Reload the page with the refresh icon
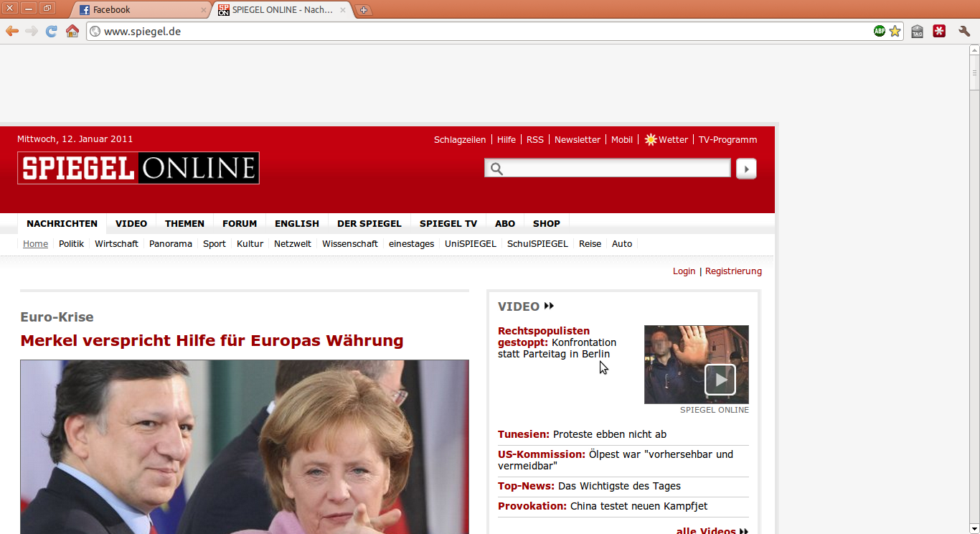Screen dimensions: 980x534 52,31
